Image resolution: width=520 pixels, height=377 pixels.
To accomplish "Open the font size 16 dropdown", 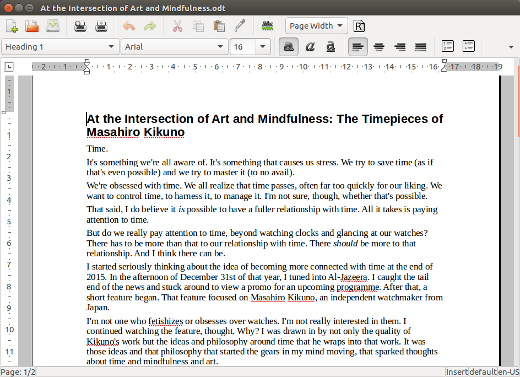I will click(263, 47).
